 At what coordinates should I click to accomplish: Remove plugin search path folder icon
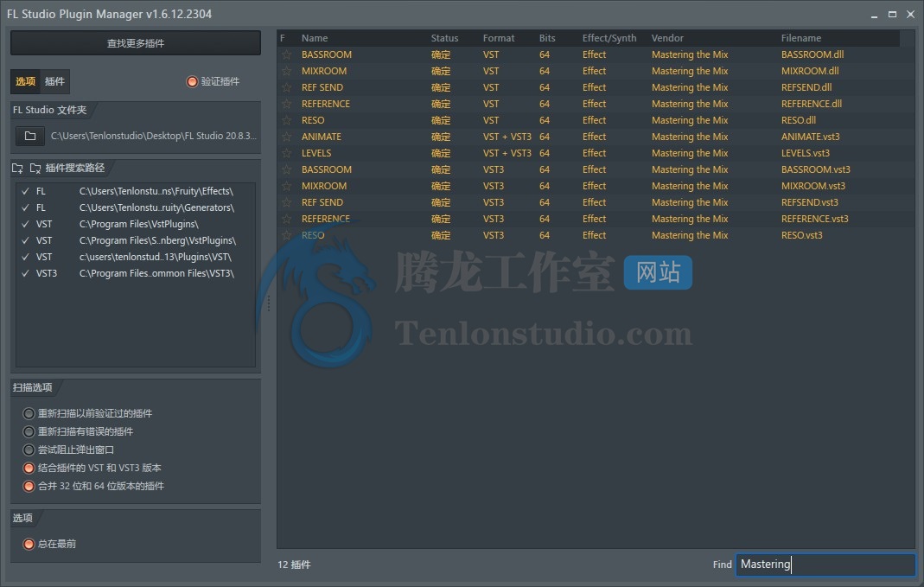(x=35, y=169)
